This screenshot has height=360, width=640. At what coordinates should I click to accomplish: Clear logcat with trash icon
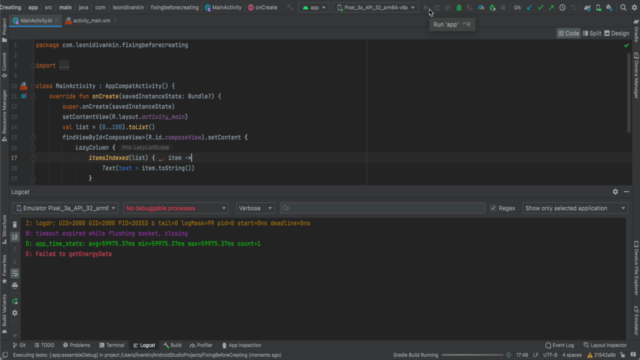(15, 224)
